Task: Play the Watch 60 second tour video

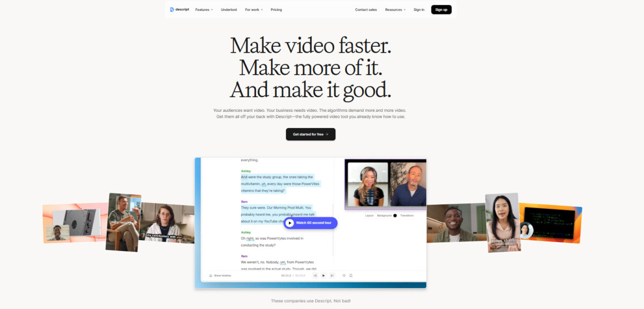Action: (310, 222)
